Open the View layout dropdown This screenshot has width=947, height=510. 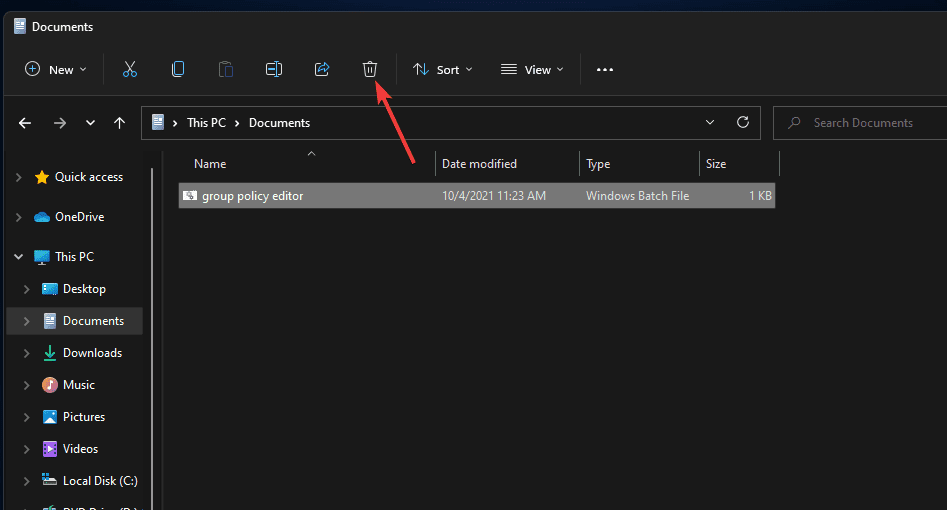click(x=532, y=69)
